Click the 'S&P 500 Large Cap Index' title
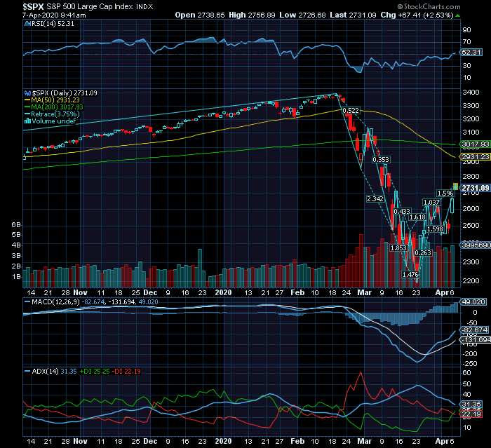Image resolution: width=491 pixels, height=448 pixels. click(90, 6)
